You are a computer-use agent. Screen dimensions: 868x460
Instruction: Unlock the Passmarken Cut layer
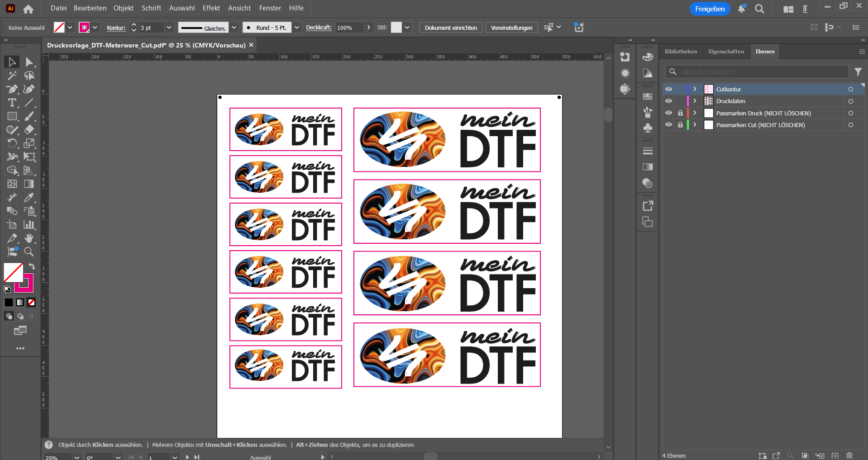680,125
